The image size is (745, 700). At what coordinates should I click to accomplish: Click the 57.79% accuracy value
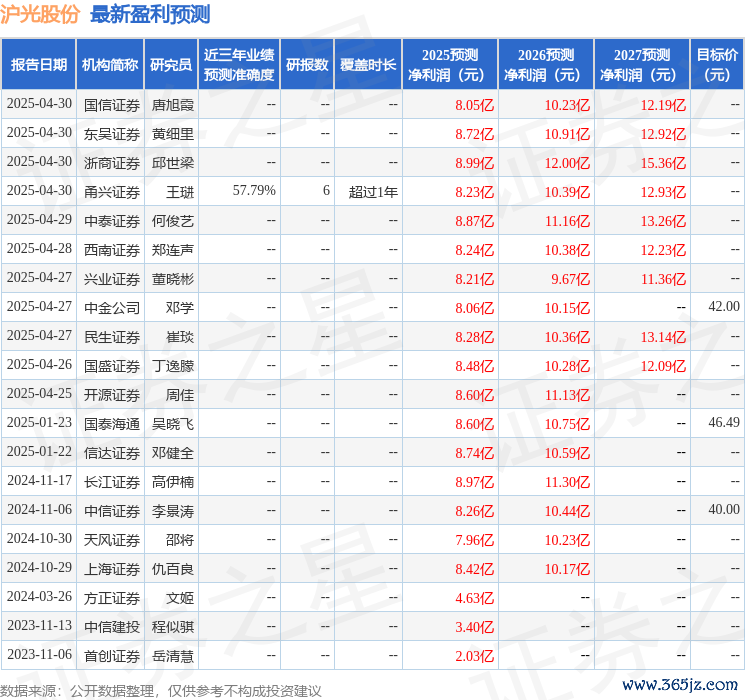(254, 191)
